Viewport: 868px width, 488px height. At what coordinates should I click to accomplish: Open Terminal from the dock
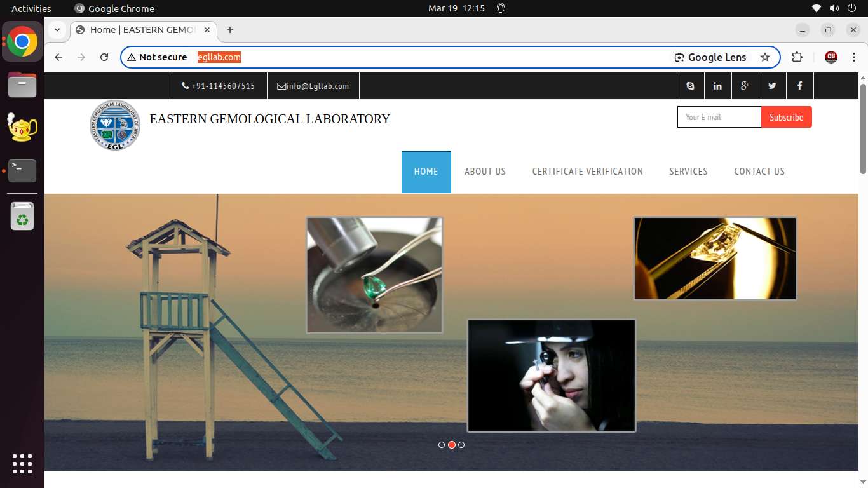click(x=22, y=170)
